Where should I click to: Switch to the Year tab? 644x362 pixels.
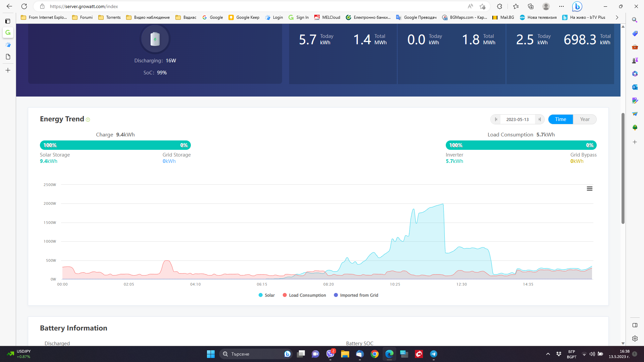pos(585,119)
